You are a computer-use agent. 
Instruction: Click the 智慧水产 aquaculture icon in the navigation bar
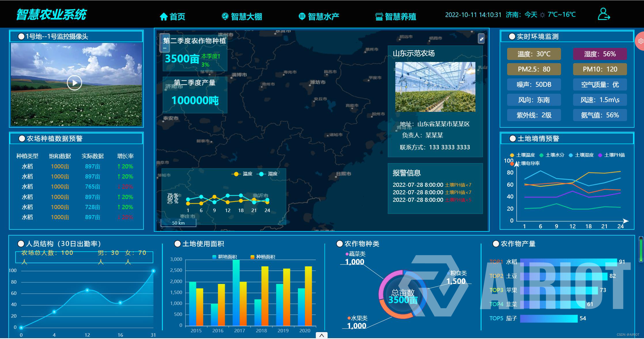point(302,16)
